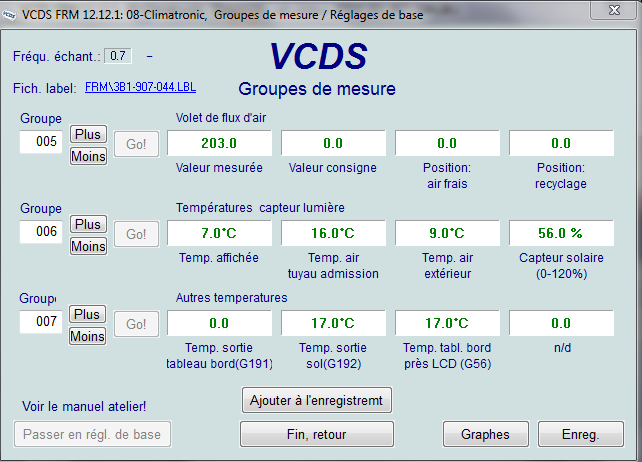Click the sample frequency field showing 0.7
The height and width of the screenshot is (462, 642).
click(x=118, y=56)
